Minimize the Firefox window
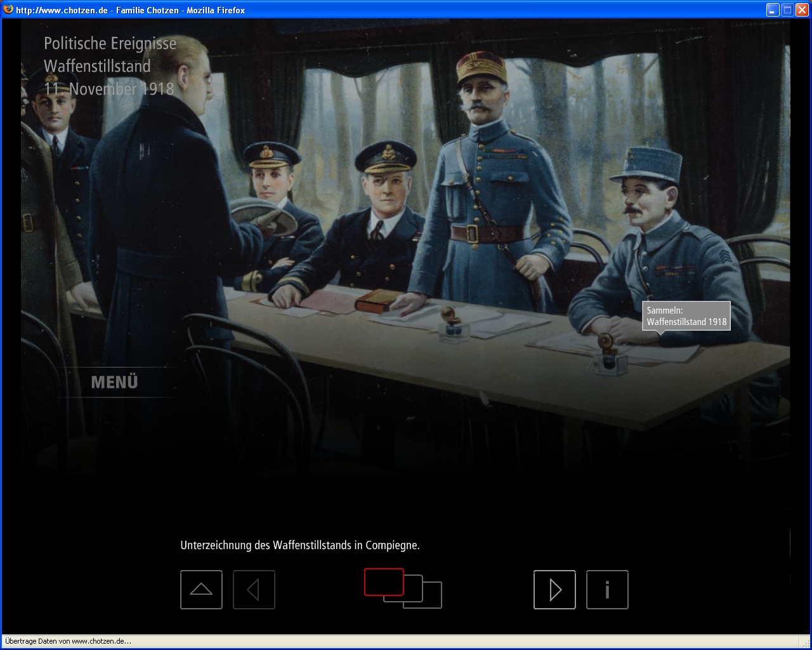Image resolution: width=812 pixels, height=650 pixels. tap(773, 10)
